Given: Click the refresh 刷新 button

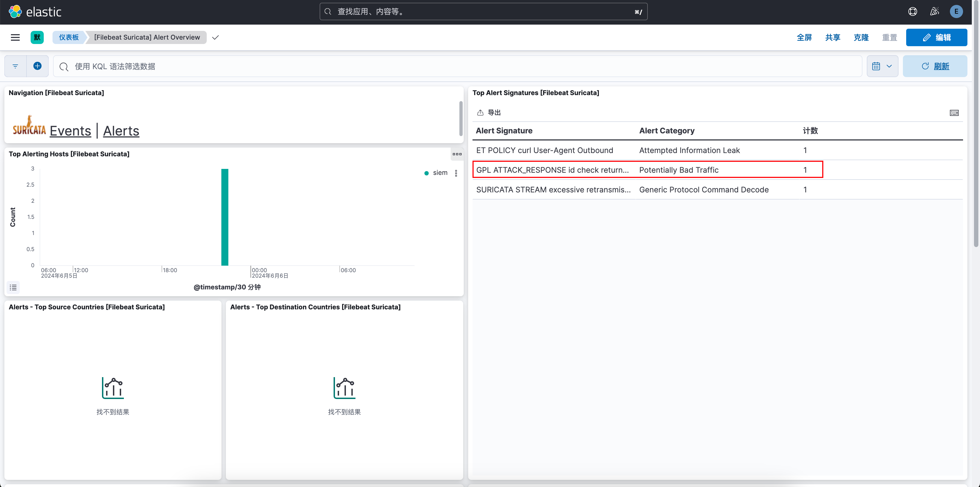Looking at the screenshot, I should pyautogui.click(x=935, y=66).
